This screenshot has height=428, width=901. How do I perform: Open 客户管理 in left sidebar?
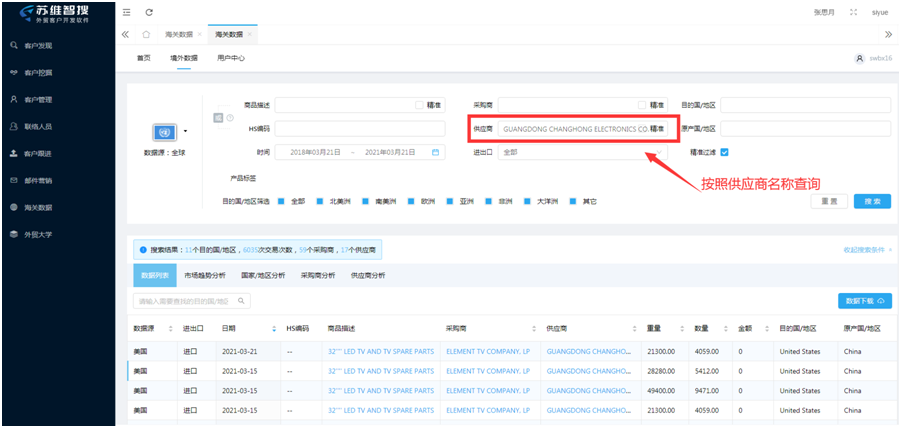[x=38, y=100]
